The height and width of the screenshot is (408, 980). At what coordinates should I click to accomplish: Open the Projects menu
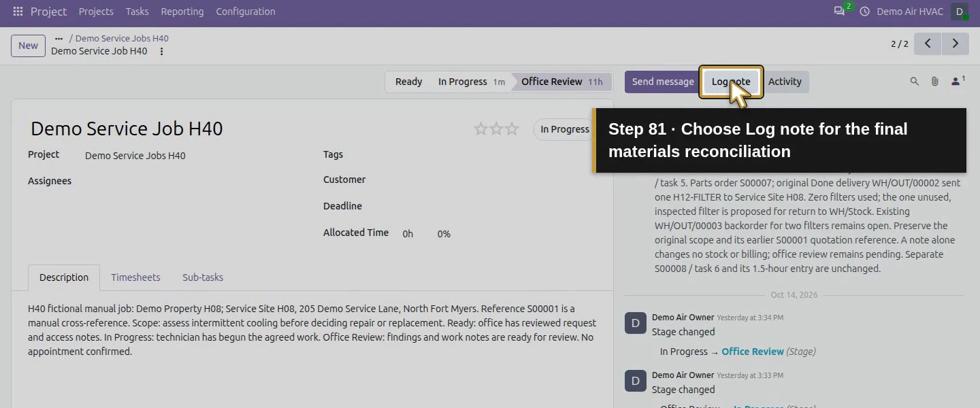coord(96,12)
